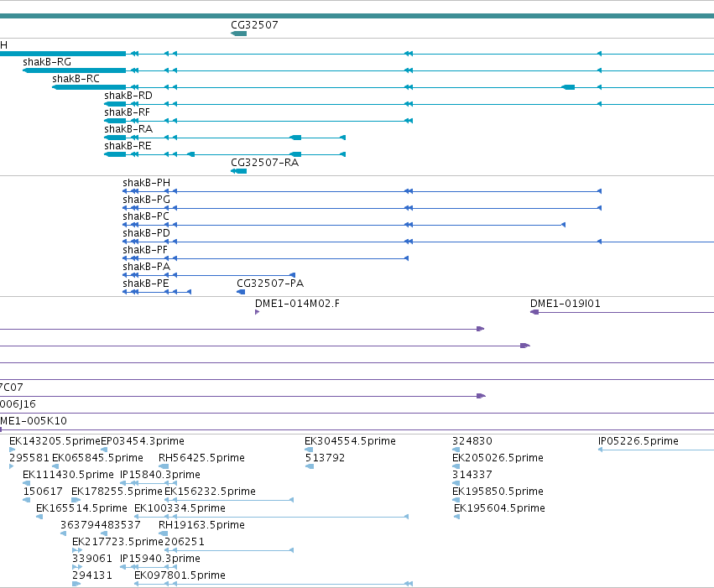714x588 pixels.
Task: Click the EK195850.5prime EST label
Action: [x=498, y=492]
